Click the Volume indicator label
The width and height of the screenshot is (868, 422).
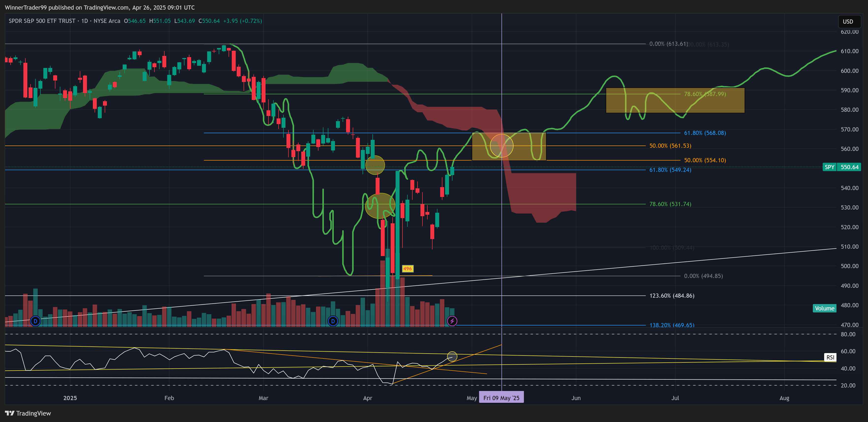click(825, 308)
